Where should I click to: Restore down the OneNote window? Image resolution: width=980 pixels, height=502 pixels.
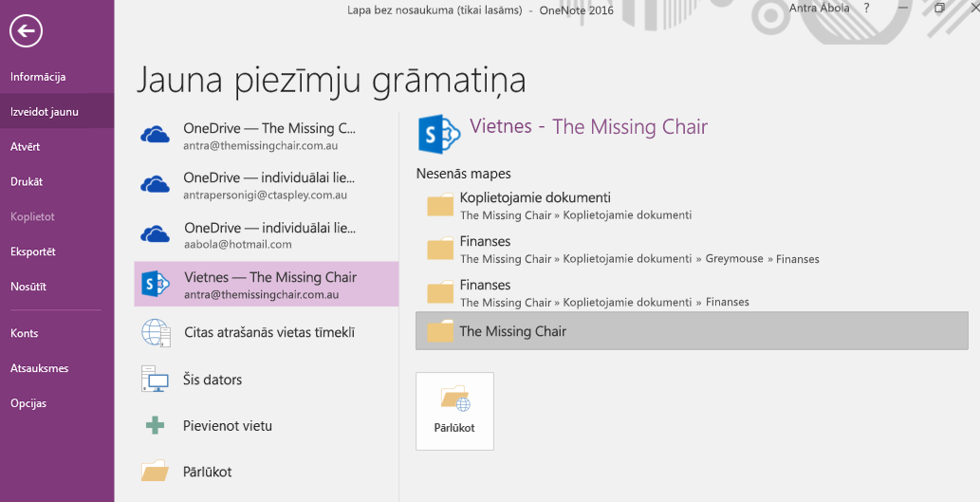[939, 9]
